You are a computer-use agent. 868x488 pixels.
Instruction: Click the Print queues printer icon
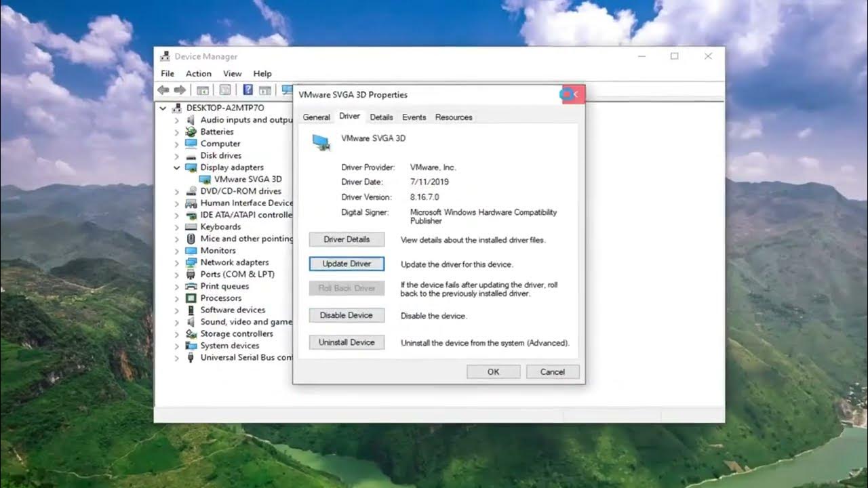pos(191,286)
